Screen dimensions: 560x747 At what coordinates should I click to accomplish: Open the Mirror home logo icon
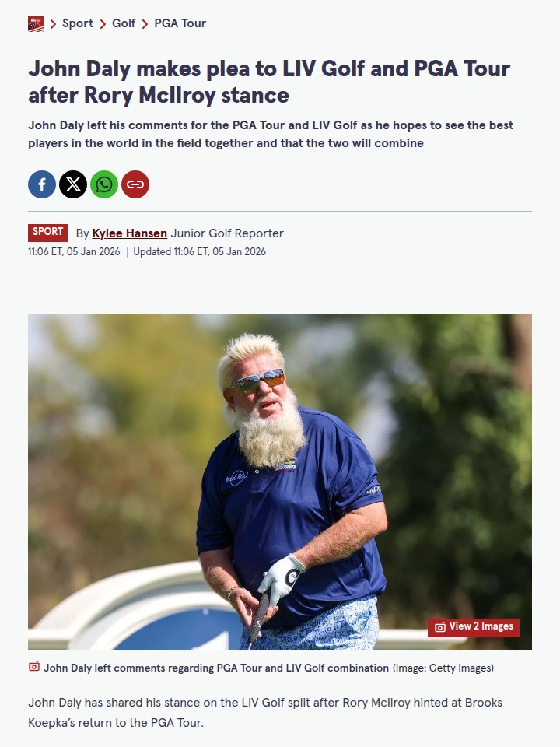[36, 24]
